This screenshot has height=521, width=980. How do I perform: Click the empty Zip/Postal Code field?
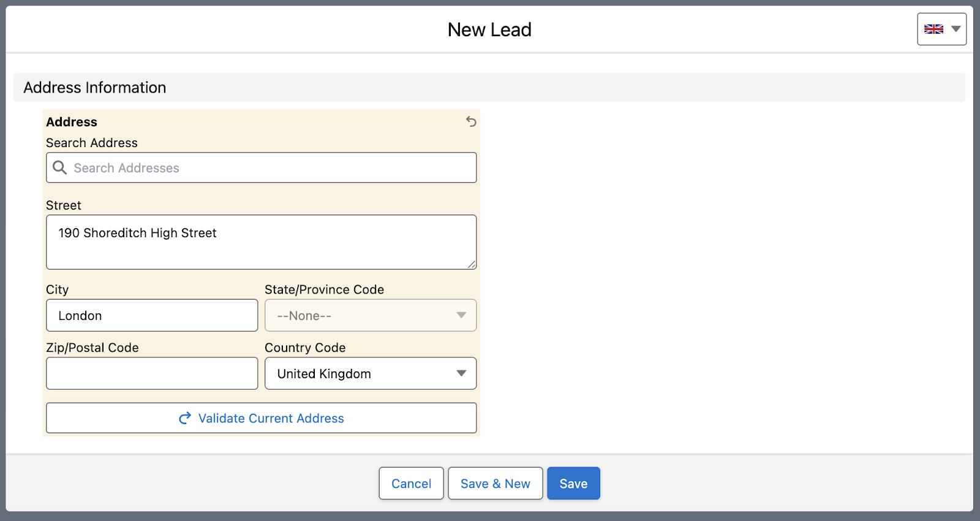coord(151,374)
